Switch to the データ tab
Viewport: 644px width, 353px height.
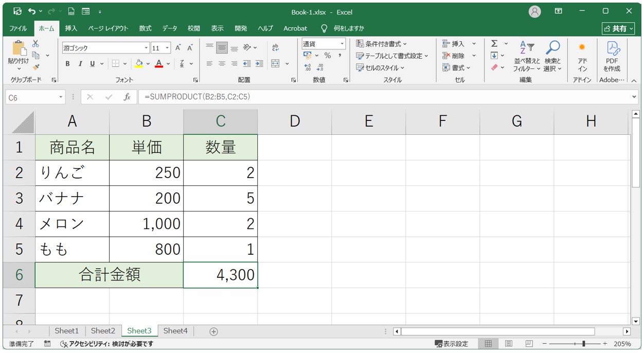point(170,28)
